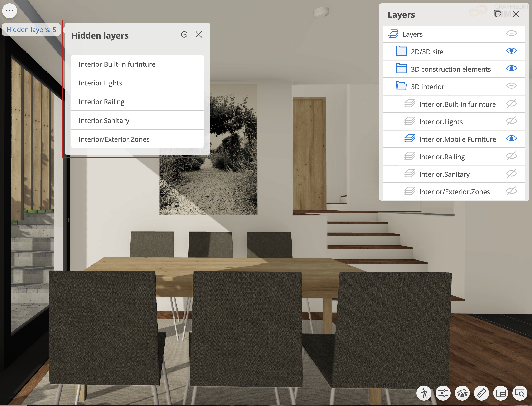Open the floor plan navigation map icon
Viewport: 532px width, 406px height.
pos(500,393)
